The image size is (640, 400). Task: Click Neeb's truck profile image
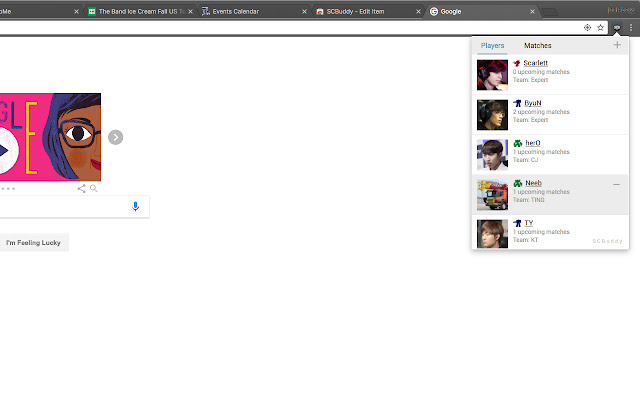tap(492, 195)
